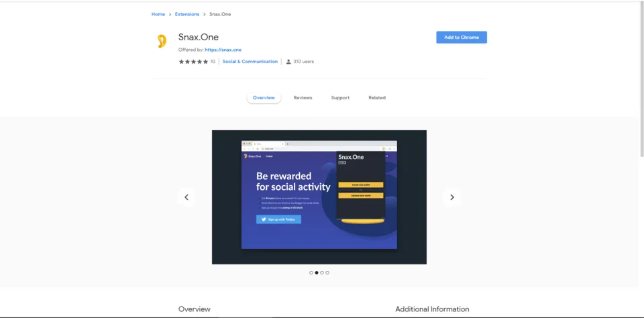The image size is (644, 318).
Task: Select first carousel dot
Action: pos(311,273)
